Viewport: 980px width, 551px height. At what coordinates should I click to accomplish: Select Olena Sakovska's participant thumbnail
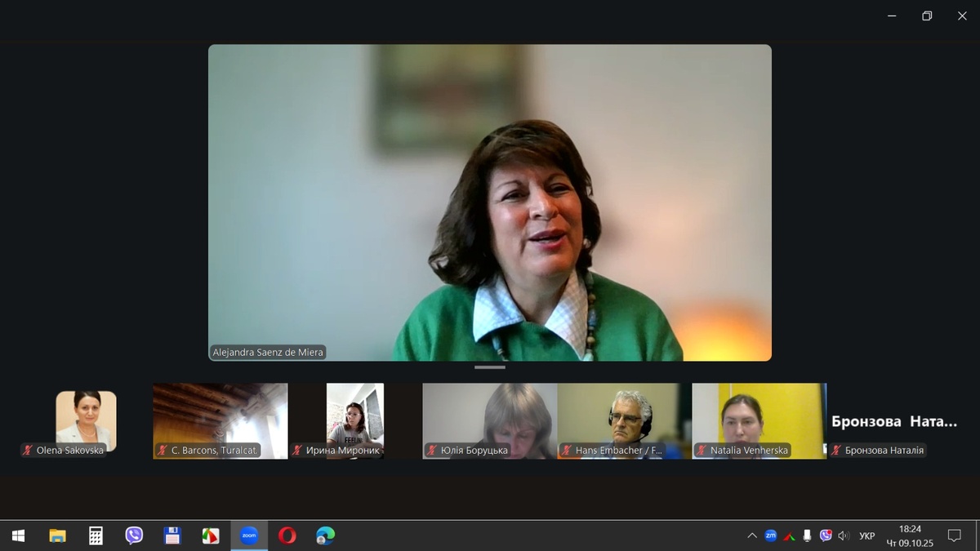pyautogui.click(x=86, y=420)
